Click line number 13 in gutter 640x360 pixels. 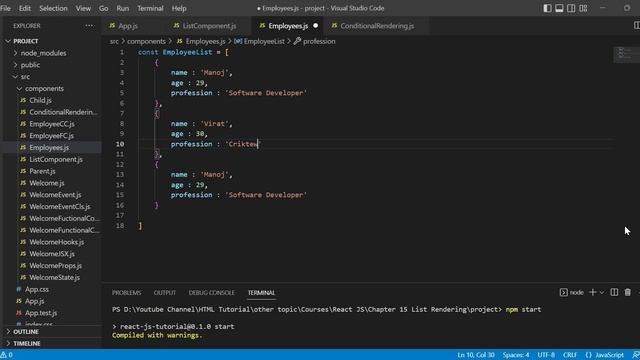(120, 175)
